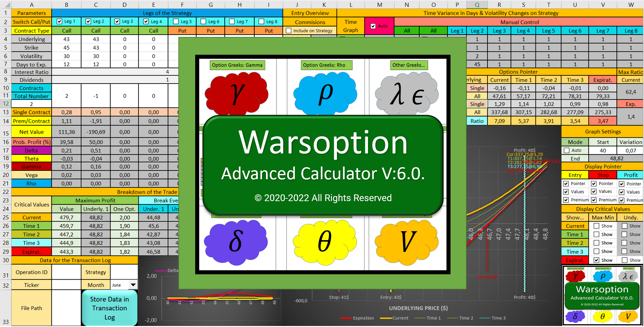Open the Other Greeks... button
The width and height of the screenshot is (644, 327).
coord(409,65)
